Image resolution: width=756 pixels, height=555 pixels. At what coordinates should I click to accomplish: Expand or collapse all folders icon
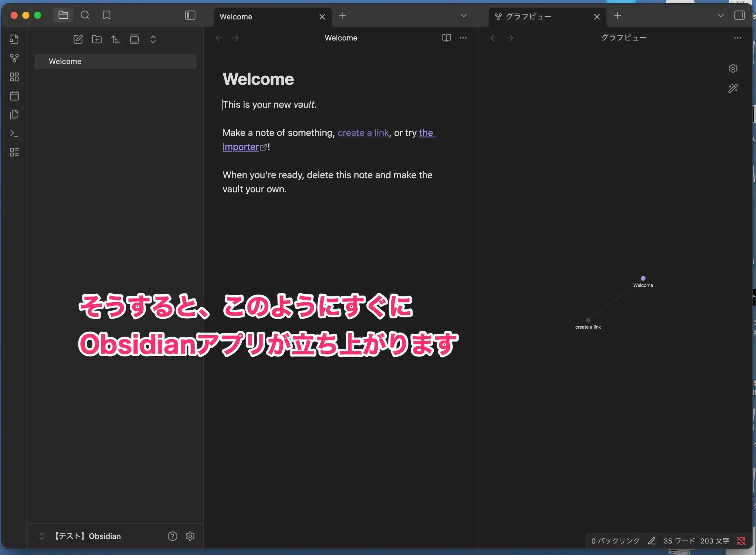click(x=153, y=39)
